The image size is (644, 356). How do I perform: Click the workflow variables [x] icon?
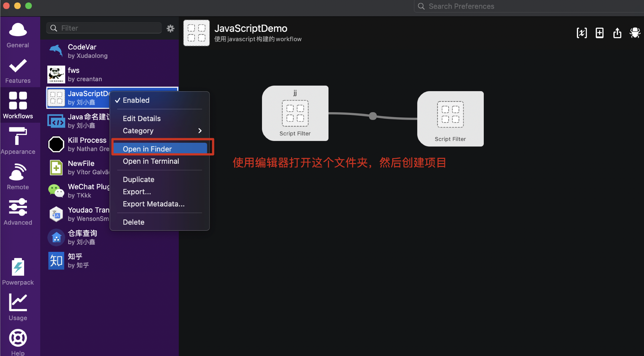pos(582,33)
